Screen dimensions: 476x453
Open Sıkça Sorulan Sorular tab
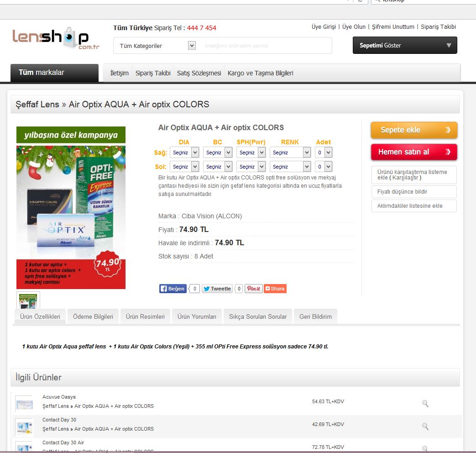coord(258,316)
